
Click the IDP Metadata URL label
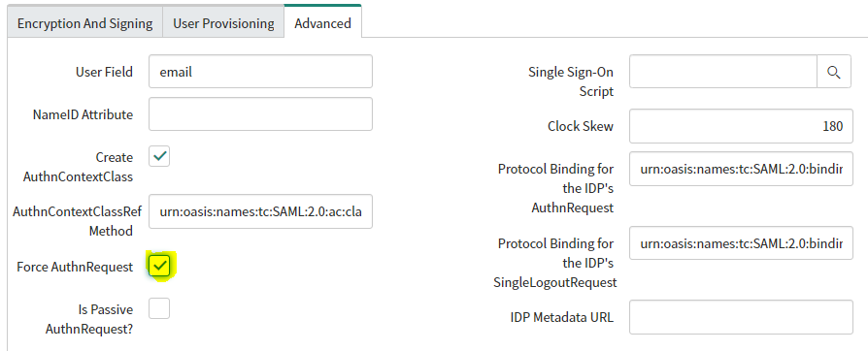[562, 317]
